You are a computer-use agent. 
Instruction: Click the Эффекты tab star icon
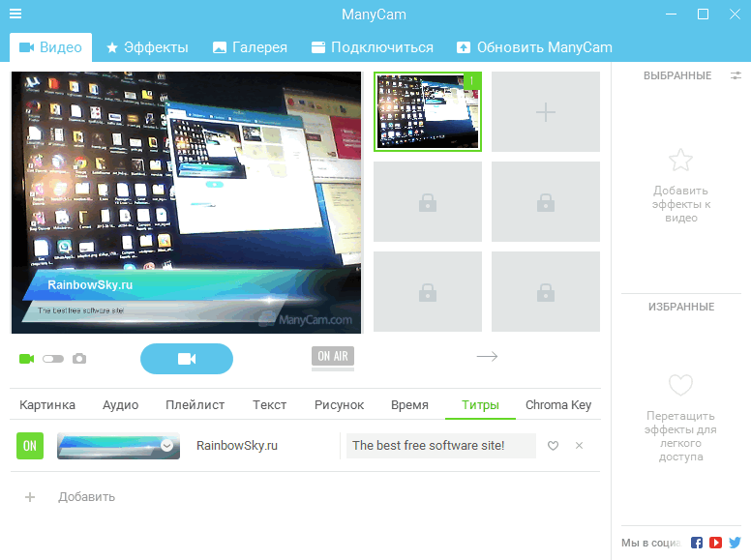112,47
